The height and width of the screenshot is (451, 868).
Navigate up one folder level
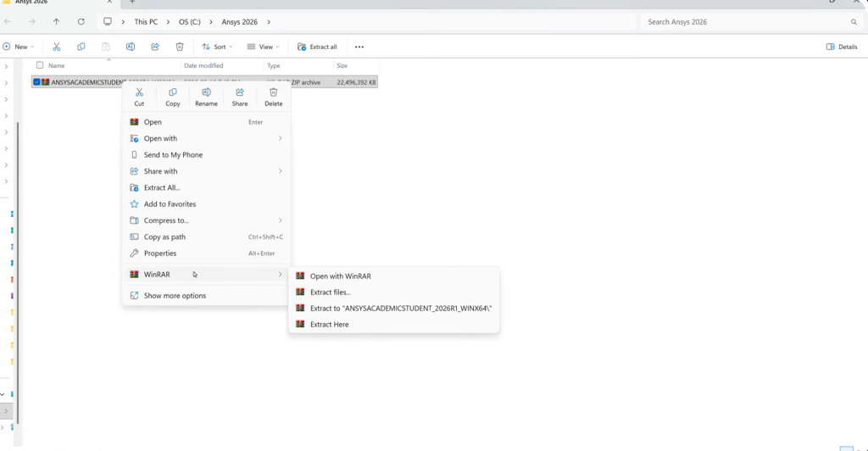(56, 21)
